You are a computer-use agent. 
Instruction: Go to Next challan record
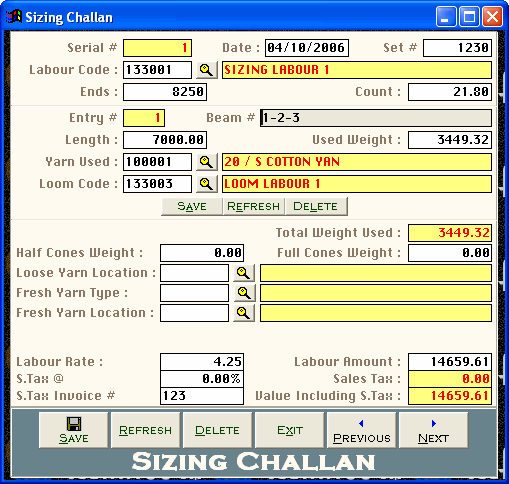coord(434,430)
